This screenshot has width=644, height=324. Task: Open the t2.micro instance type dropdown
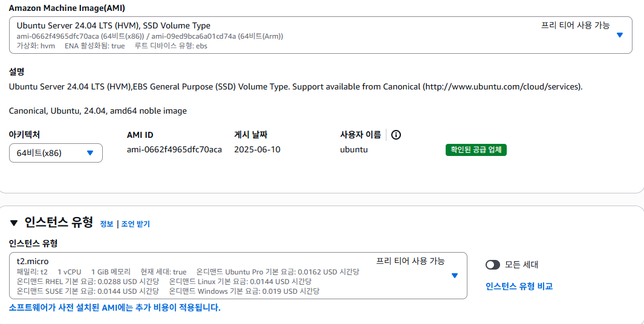238,276
